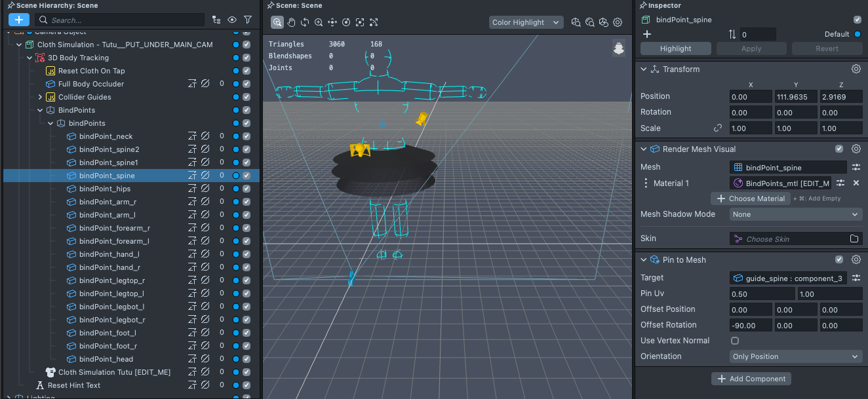
Task: Open Transform component settings gear
Action: point(856,69)
